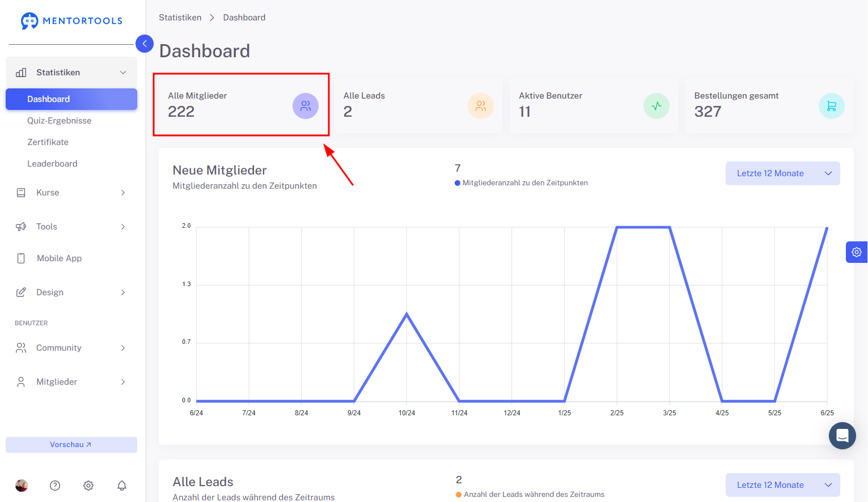Open Quiz-Ergebnisse in the sidebar
This screenshot has width=868, height=502.
pyautogui.click(x=59, y=121)
